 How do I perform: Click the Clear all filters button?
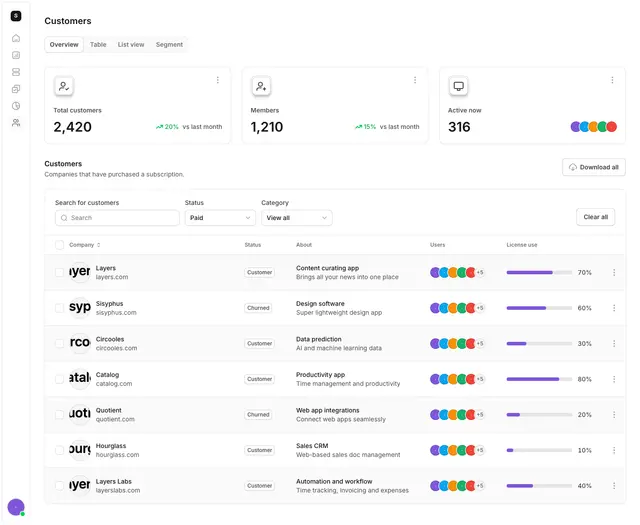pyautogui.click(x=596, y=217)
